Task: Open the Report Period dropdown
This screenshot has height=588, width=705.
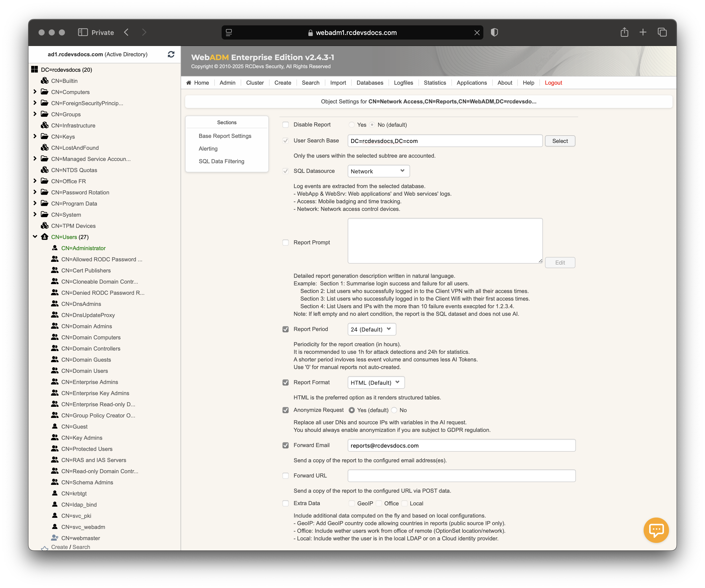Action: [372, 329]
